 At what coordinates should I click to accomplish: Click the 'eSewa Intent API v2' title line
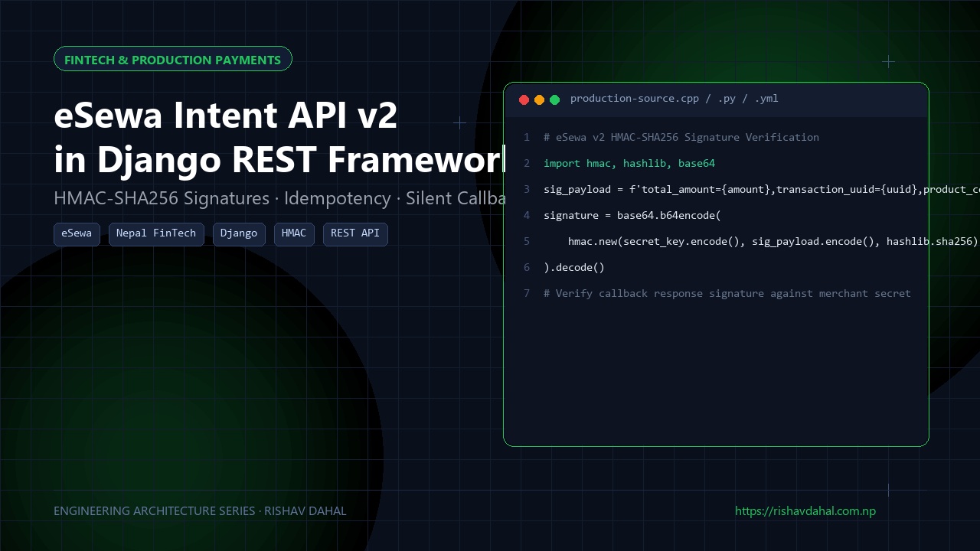(226, 116)
